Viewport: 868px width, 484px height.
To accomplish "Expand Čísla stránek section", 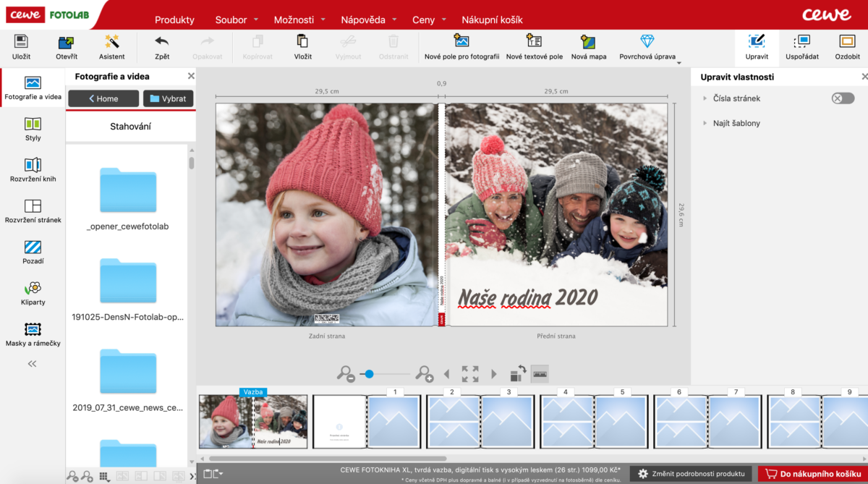I will click(x=705, y=98).
